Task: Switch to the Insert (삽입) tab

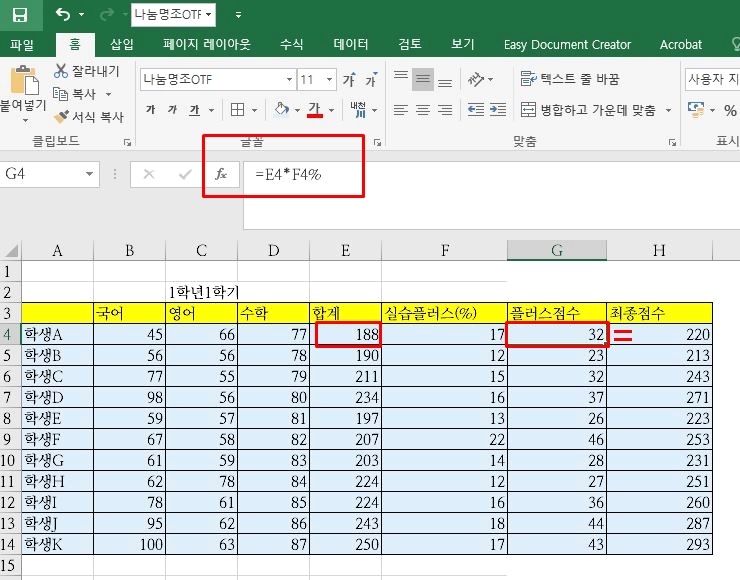Action: point(122,44)
